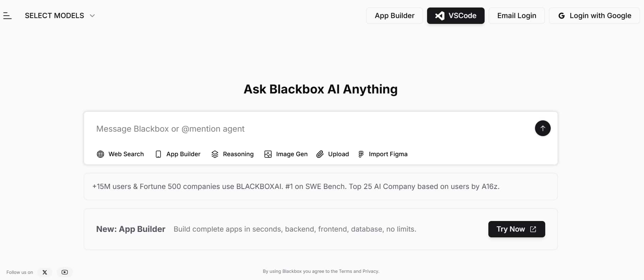Open the sidebar hamburger menu icon

pos(7,16)
